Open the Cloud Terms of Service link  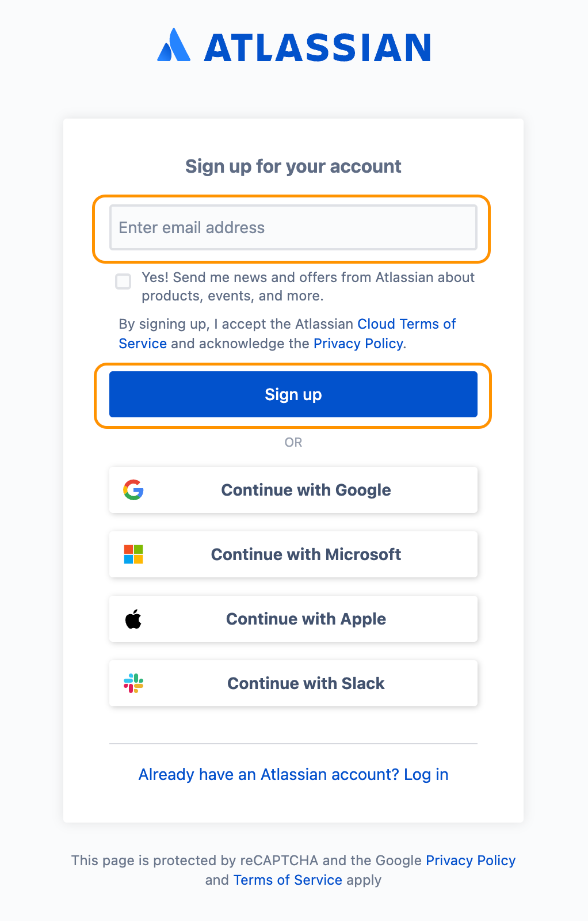tap(406, 324)
